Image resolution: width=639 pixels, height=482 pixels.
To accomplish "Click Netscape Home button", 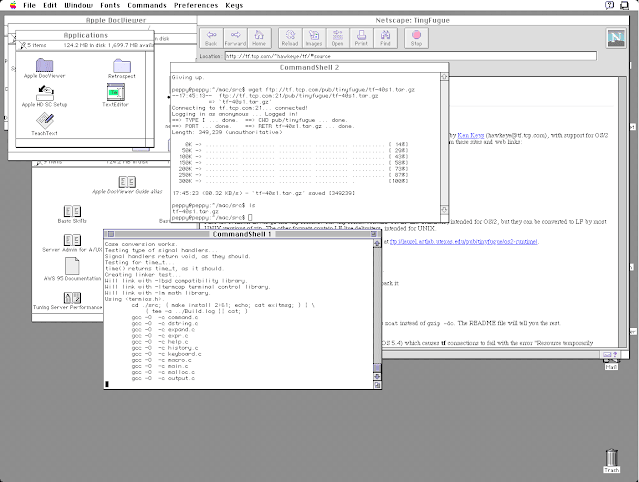I will [259, 38].
